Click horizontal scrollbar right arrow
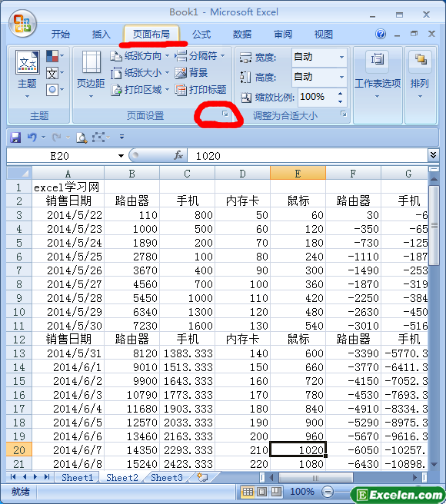Viewport: 446px width, 504px height. 415,478
